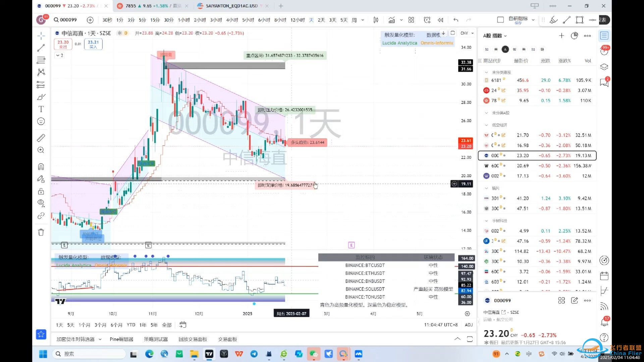
Task: Set chart range to 1个月
Action: [x=84, y=325]
